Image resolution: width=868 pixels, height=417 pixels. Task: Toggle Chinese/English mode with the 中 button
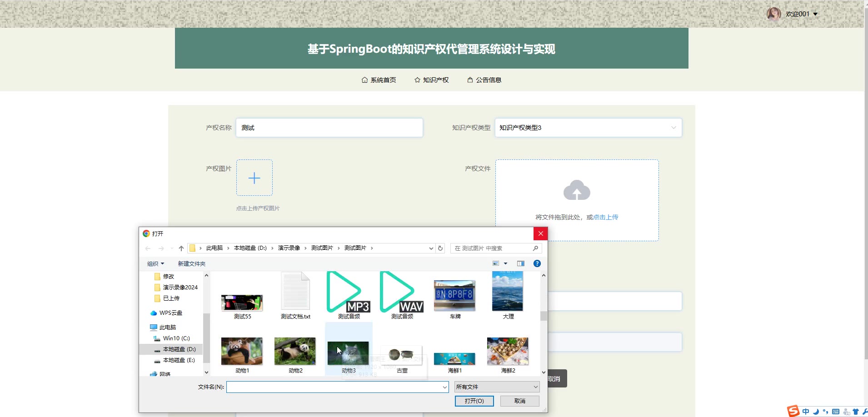pyautogui.click(x=806, y=412)
